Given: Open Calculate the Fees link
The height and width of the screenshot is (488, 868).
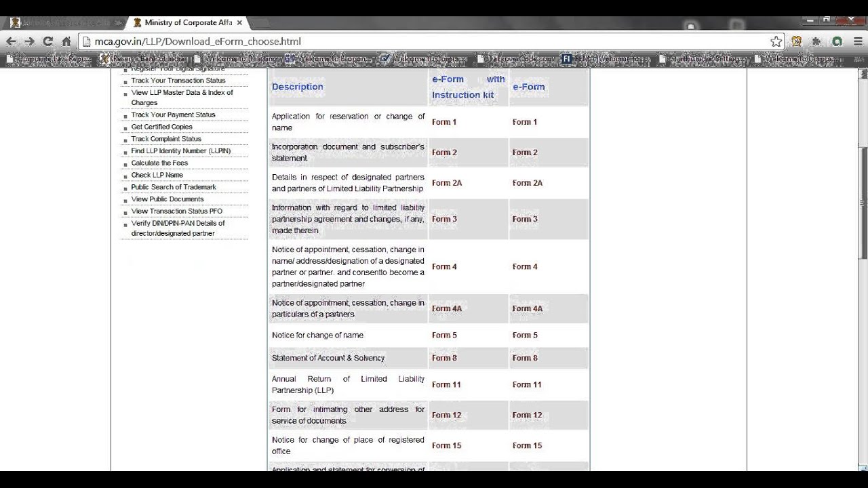Looking at the screenshot, I should click(159, 163).
